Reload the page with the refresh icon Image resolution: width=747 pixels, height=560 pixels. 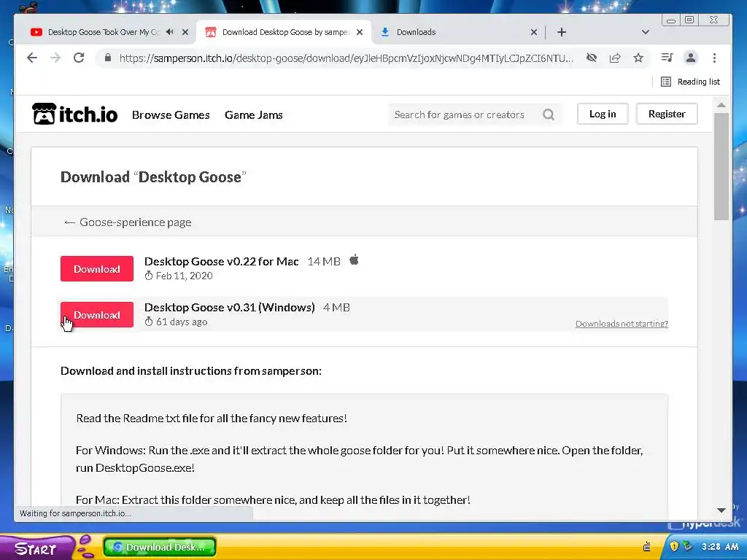79,58
